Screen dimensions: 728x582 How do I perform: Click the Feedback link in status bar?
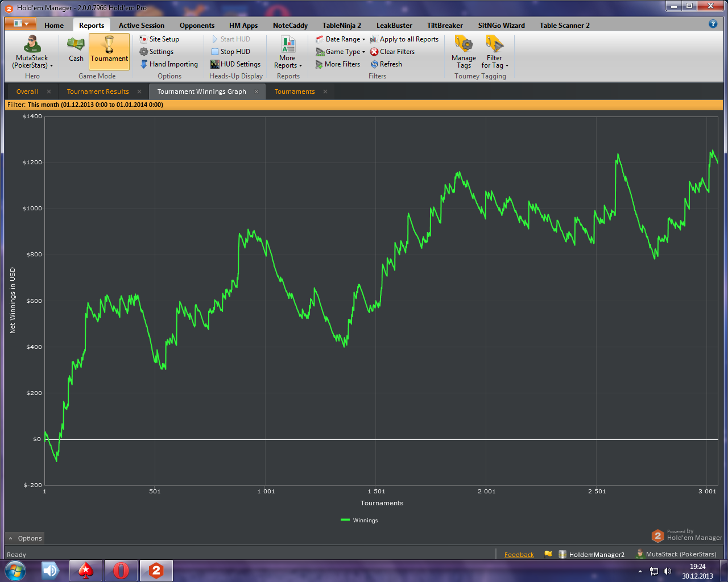(x=519, y=555)
